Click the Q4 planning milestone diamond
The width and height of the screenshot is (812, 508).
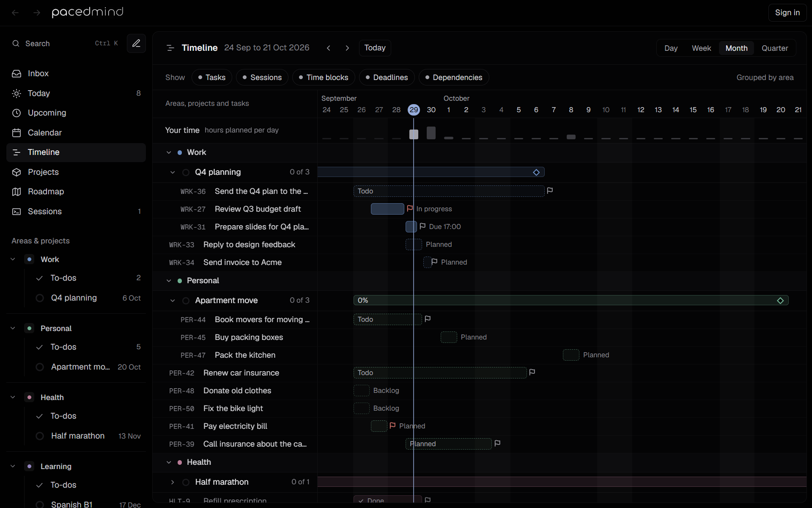click(x=536, y=172)
